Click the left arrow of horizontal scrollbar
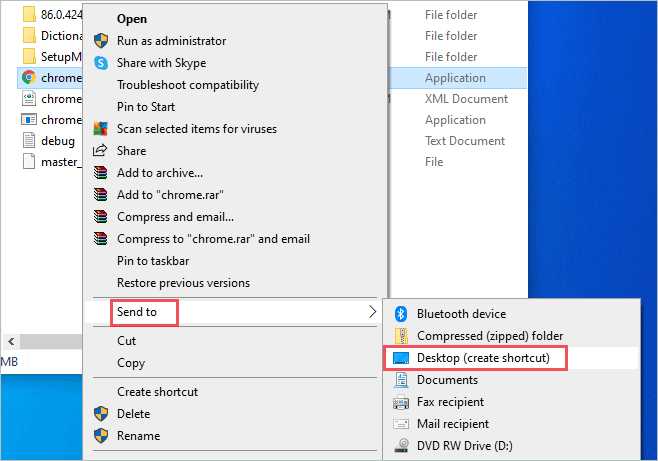This screenshot has height=461, width=658. pyautogui.click(x=9, y=341)
